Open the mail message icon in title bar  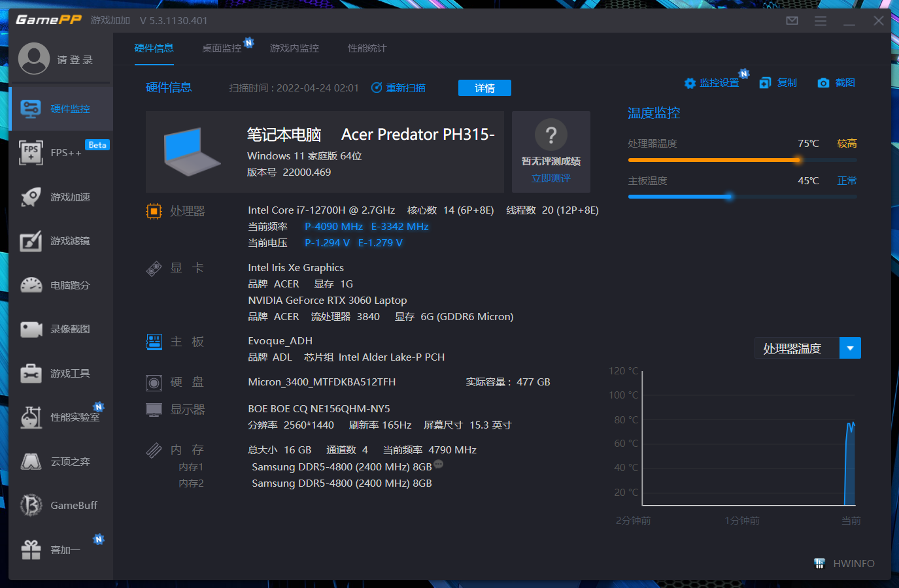coord(792,21)
